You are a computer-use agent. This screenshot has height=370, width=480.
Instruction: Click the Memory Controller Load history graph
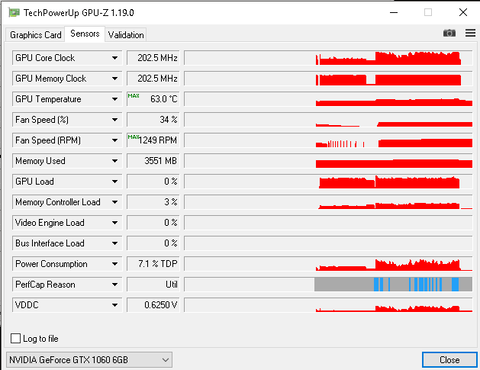(328, 202)
